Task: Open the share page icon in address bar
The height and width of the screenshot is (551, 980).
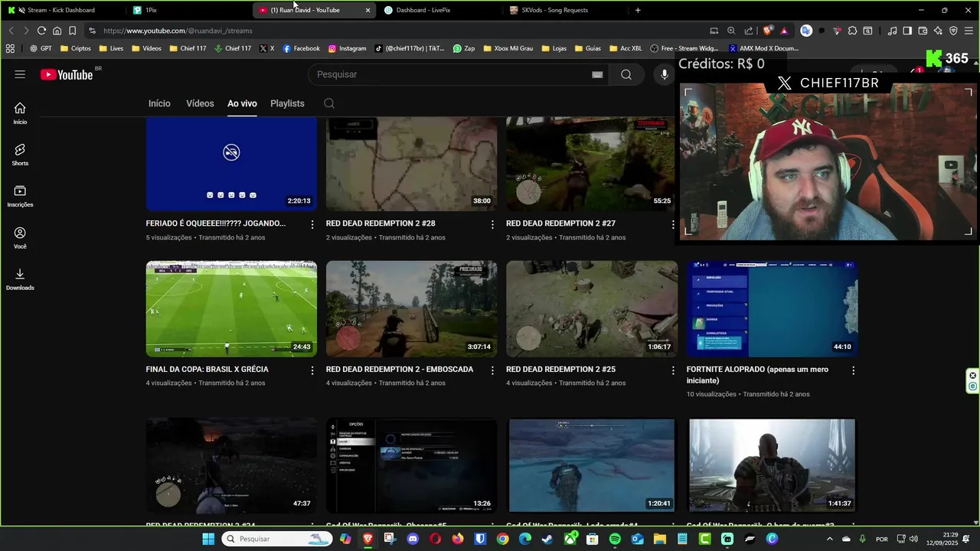Action: point(749,31)
